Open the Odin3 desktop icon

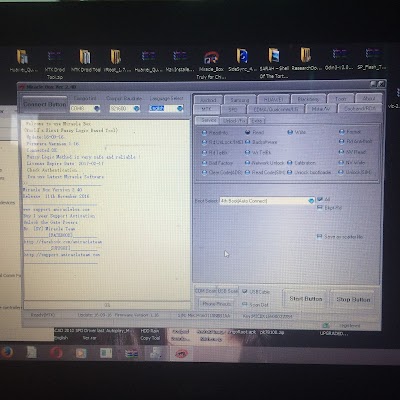click(339, 59)
